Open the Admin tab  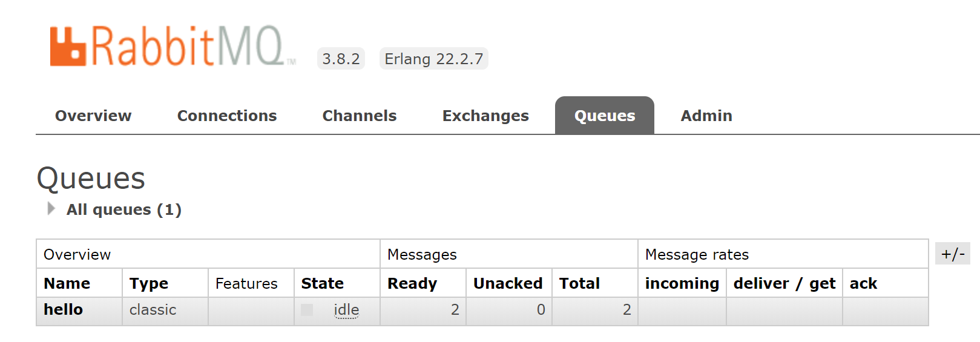pyautogui.click(x=706, y=116)
